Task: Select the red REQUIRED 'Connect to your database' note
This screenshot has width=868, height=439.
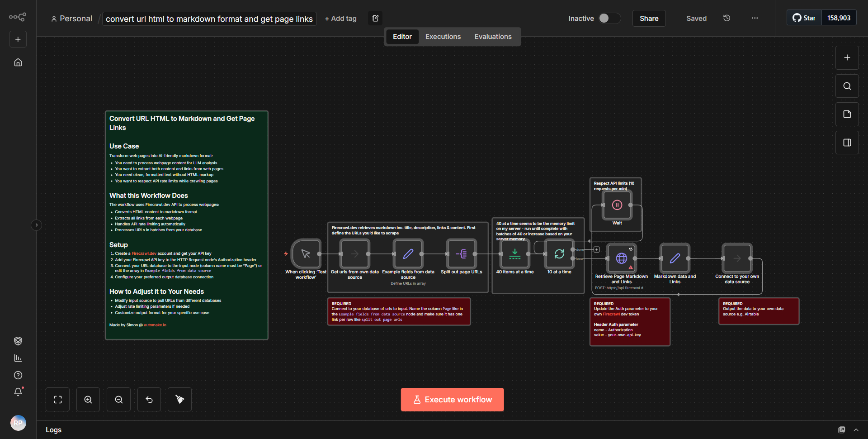Action: 399,311
